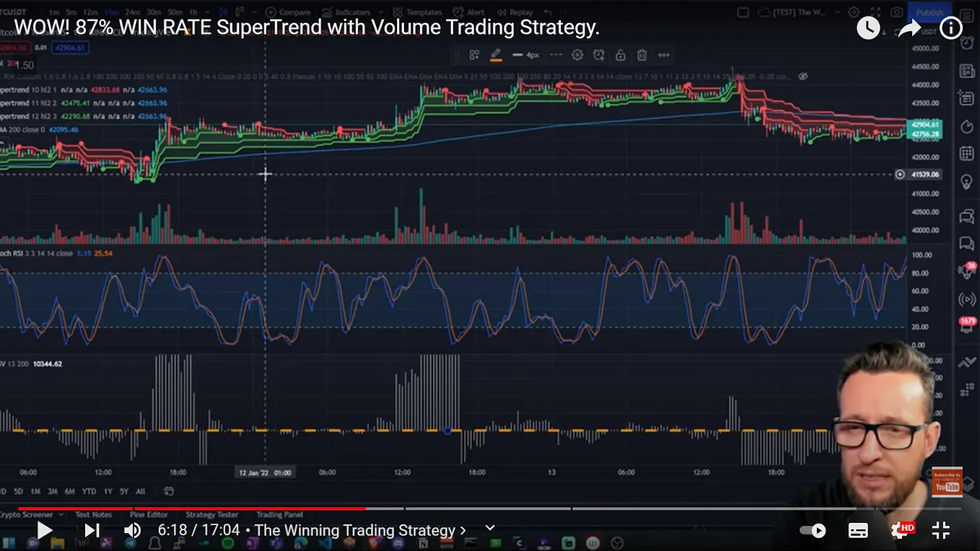Image resolution: width=980 pixels, height=551 pixels.
Task: Open settings for the active drawing
Action: click(x=577, y=55)
